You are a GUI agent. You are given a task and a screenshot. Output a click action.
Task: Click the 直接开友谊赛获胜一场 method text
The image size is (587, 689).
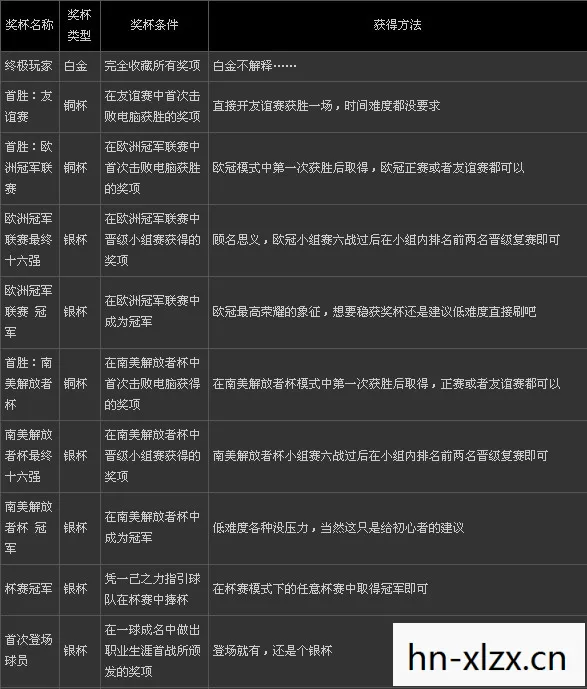[x=326, y=106]
